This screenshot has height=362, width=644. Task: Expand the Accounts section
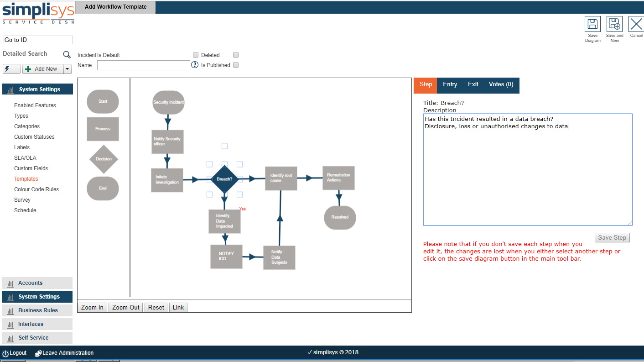coord(37,283)
